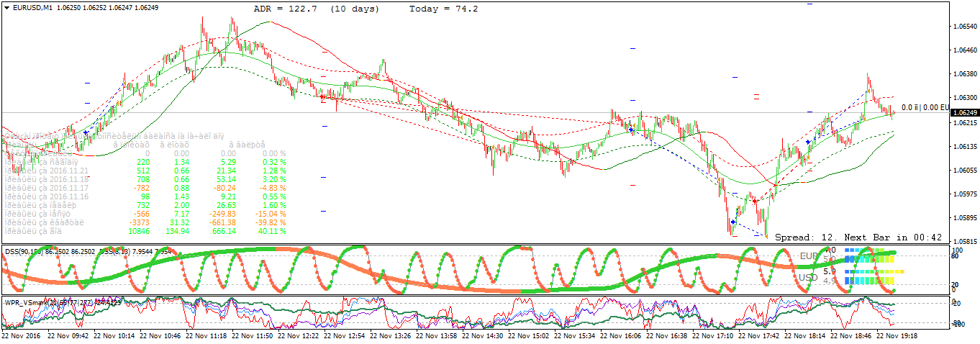This screenshot has width=980, height=344.
Task: Select the EURUSD,M1 chart symbol label
Action: click(34, 7)
